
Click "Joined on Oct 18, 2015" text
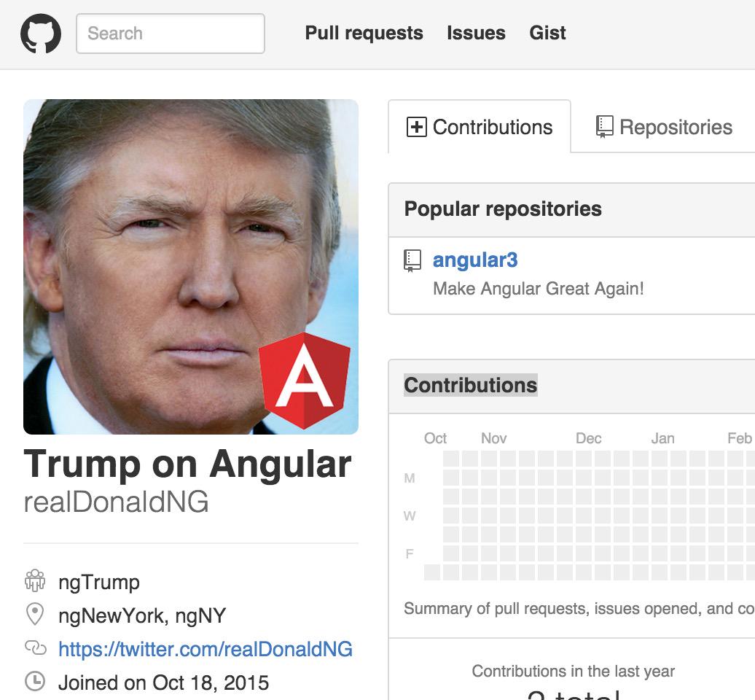pyautogui.click(x=164, y=682)
